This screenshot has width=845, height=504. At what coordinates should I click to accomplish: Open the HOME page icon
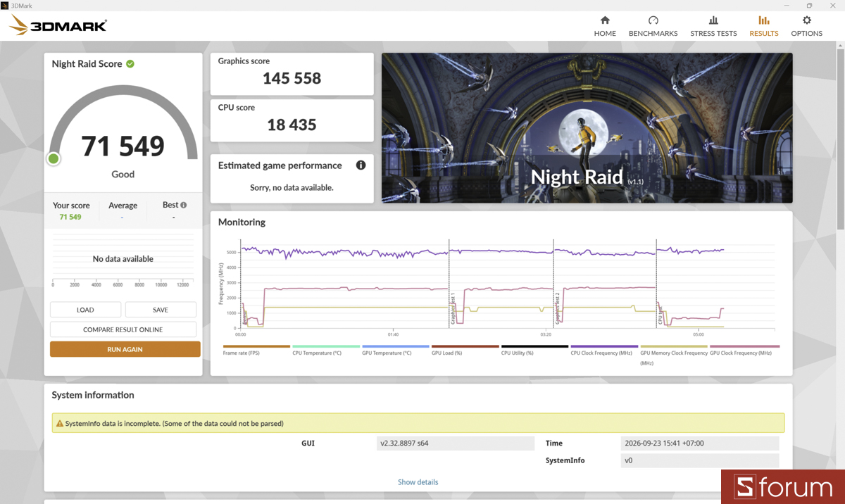(x=605, y=20)
